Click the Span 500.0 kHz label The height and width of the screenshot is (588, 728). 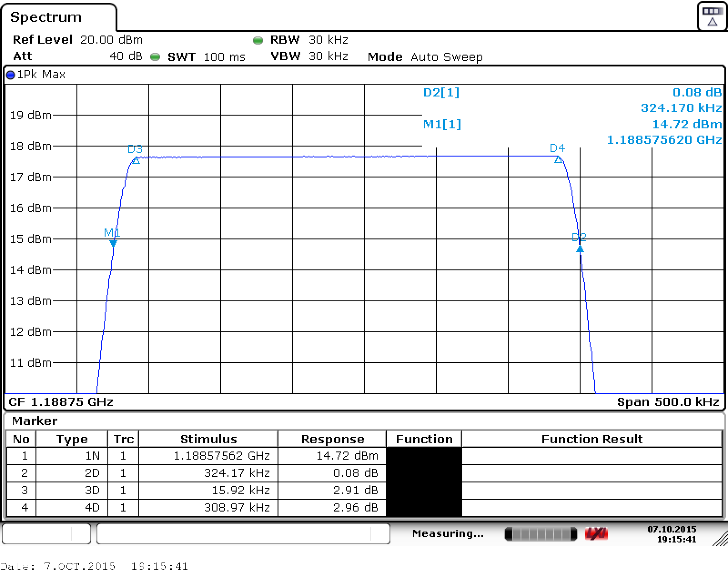[668, 402]
